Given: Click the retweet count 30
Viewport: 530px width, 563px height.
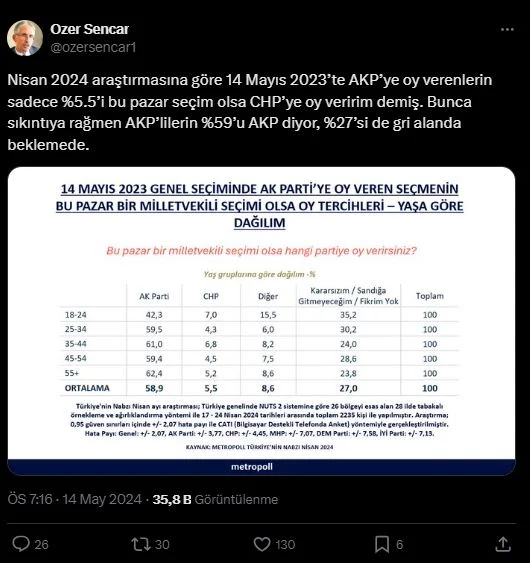Looking at the screenshot, I should coord(162,545).
